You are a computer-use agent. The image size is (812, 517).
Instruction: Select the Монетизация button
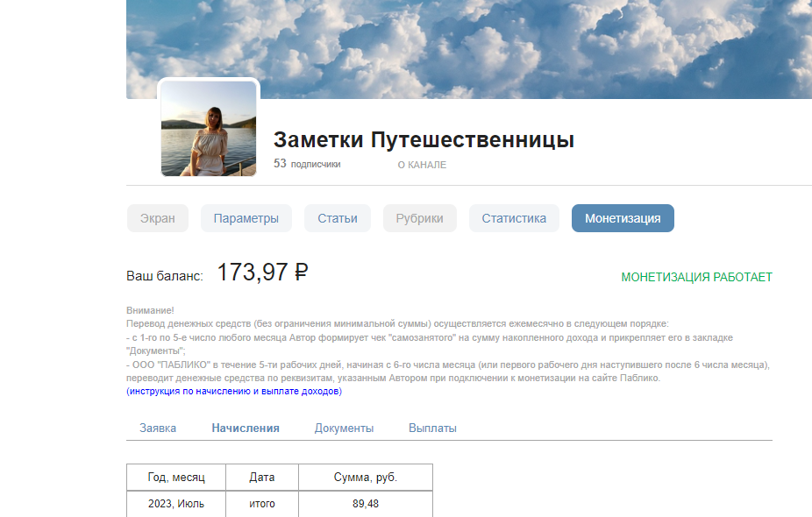click(623, 218)
